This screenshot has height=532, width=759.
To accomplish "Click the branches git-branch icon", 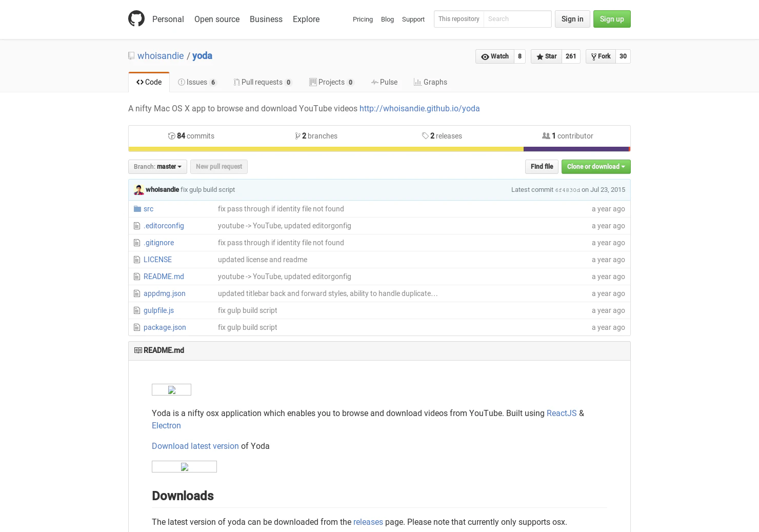I will point(298,136).
